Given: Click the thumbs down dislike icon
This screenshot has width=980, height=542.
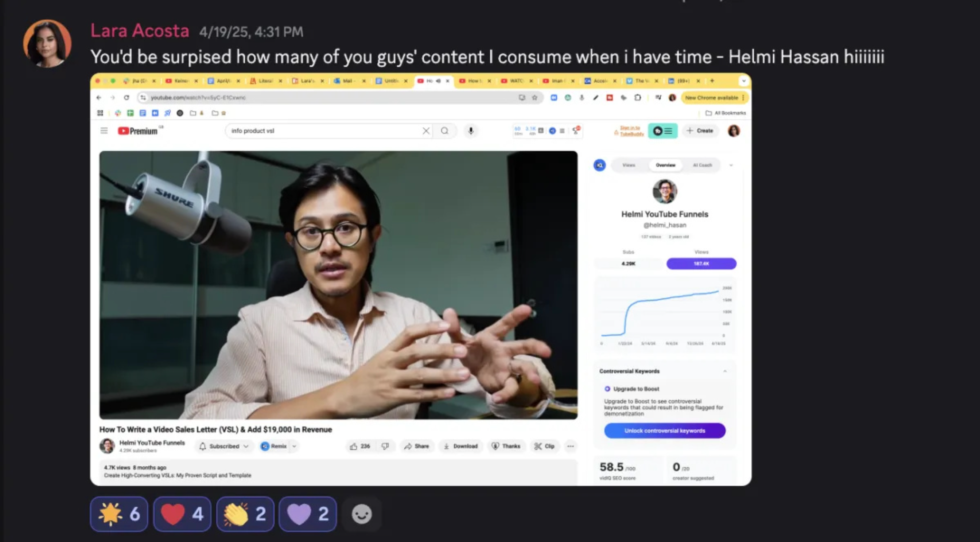Looking at the screenshot, I should pyautogui.click(x=385, y=446).
